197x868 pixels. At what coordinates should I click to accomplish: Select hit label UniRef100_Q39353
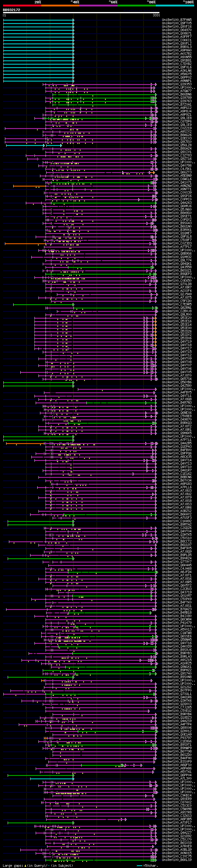point(177,84)
